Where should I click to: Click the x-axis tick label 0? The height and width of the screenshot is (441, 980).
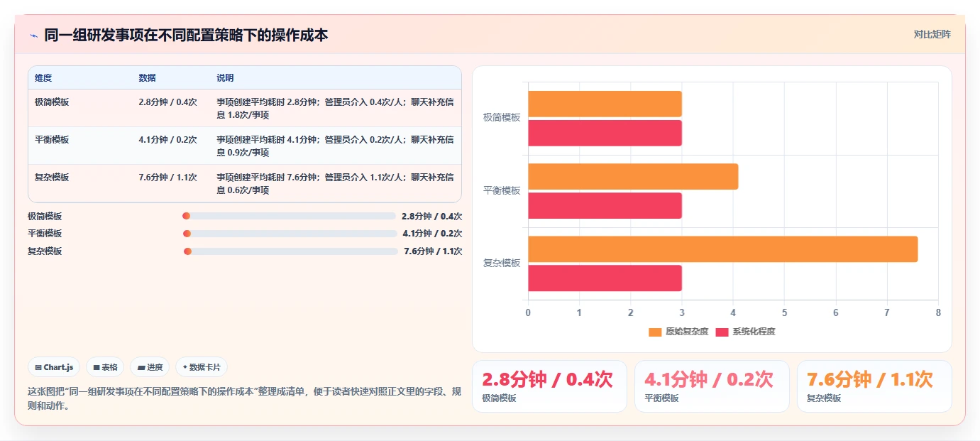tap(528, 313)
